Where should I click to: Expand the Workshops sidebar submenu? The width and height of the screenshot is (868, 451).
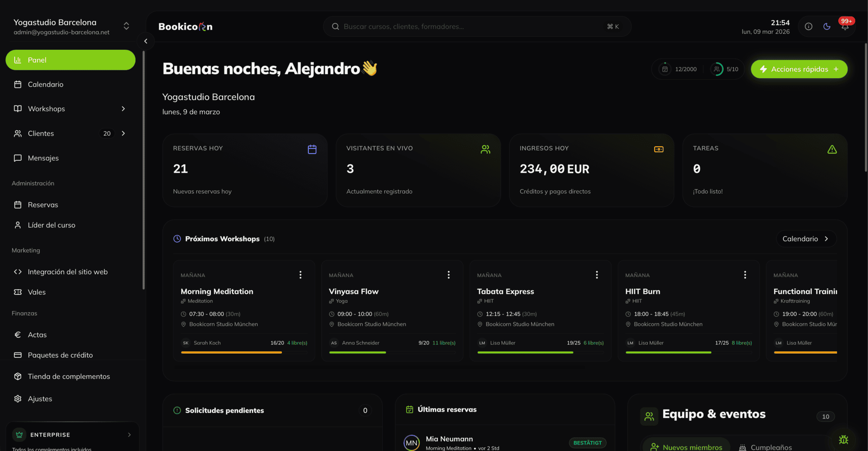click(123, 109)
